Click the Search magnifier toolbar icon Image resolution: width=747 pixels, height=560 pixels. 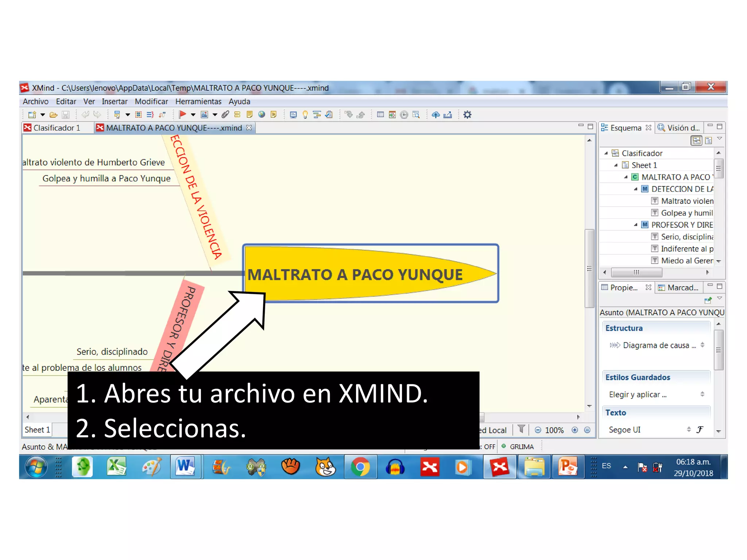tap(416, 115)
